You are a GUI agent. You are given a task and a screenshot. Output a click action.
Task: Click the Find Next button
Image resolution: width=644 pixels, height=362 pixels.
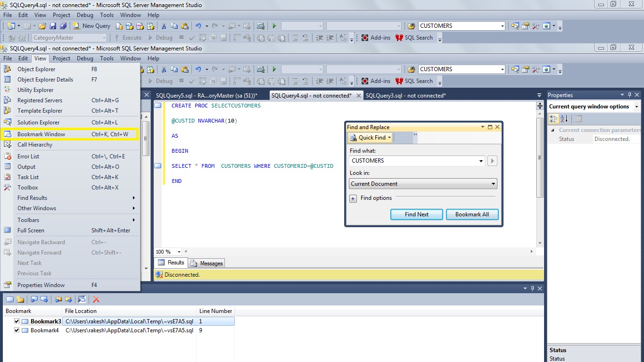point(416,214)
